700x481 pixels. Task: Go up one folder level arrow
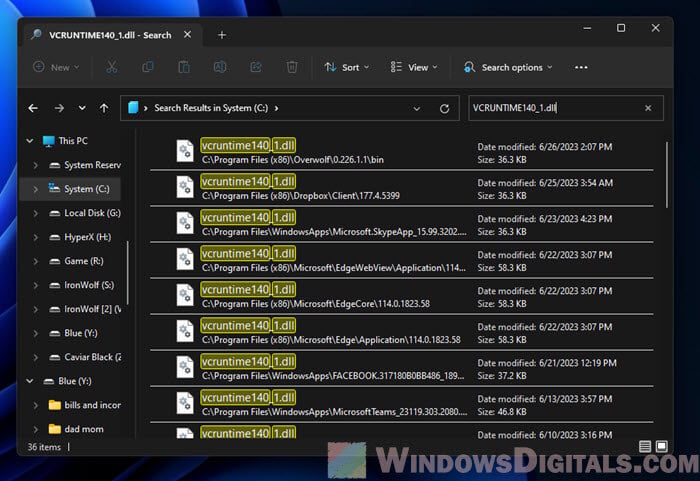[x=104, y=108]
